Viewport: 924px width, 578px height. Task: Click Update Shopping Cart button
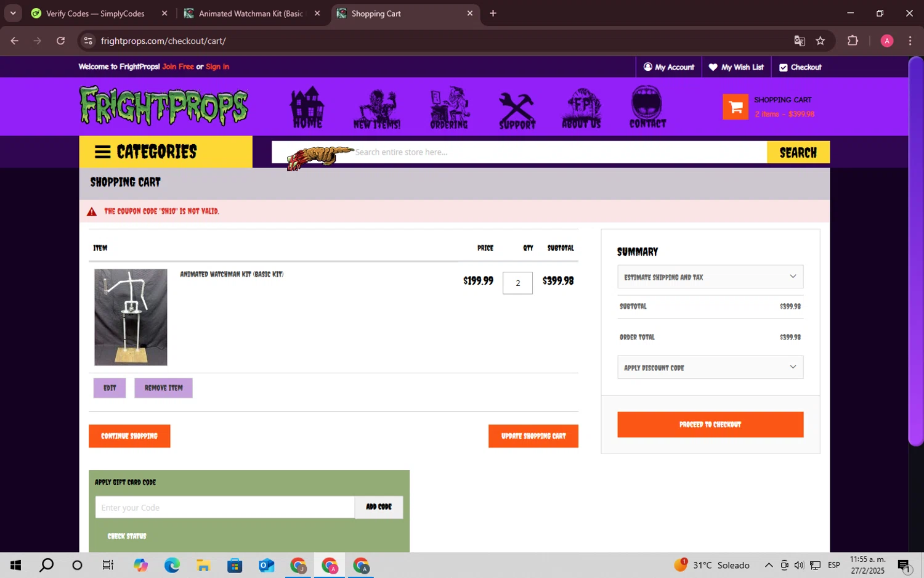[533, 436]
